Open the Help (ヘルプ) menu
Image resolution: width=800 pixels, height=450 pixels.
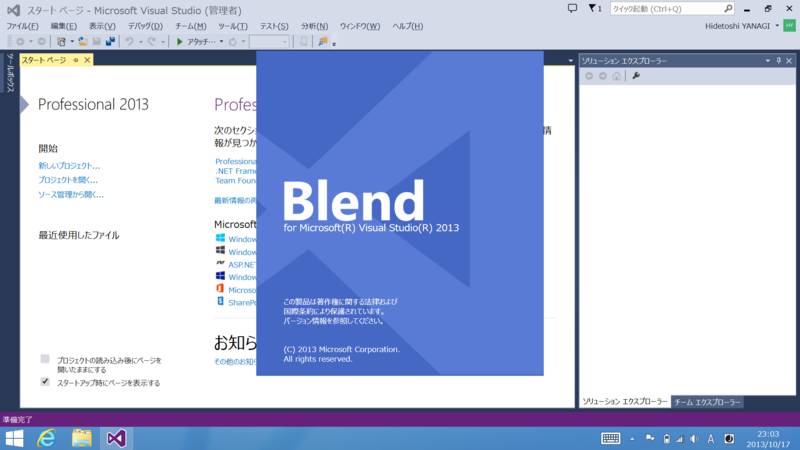pyautogui.click(x=407, y=26)
